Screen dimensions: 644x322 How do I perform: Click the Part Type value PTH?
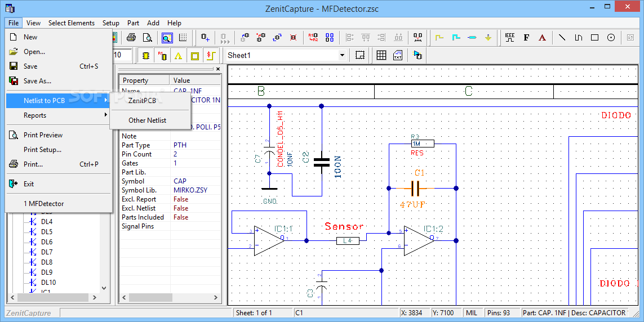[180, 145]
